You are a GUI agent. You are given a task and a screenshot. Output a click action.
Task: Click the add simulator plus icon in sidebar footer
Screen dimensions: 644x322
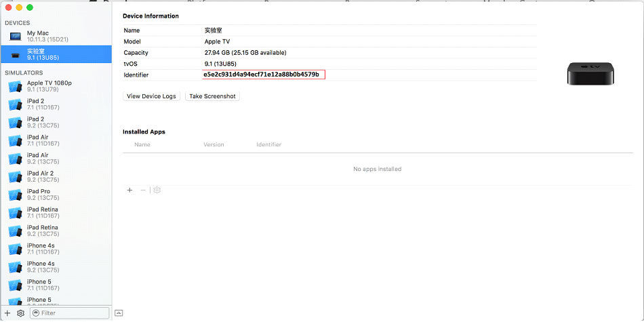tap(7, 313)
